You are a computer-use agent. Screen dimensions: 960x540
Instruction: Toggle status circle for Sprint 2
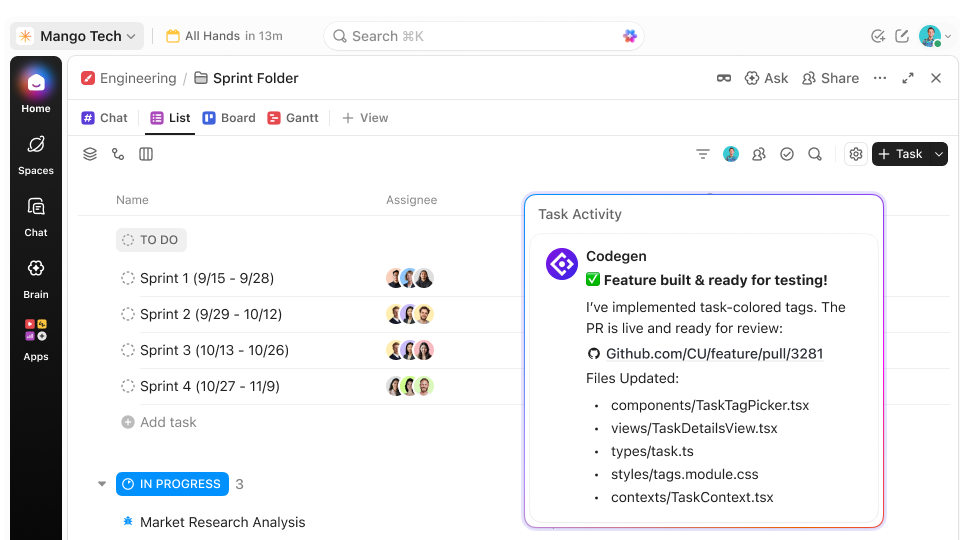(127, 315)
